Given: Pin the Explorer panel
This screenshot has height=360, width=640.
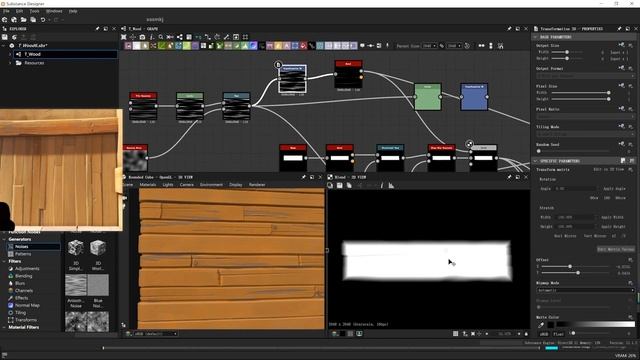Looking at the screenshot, I should pyautogui.click(x=97, y=29).
